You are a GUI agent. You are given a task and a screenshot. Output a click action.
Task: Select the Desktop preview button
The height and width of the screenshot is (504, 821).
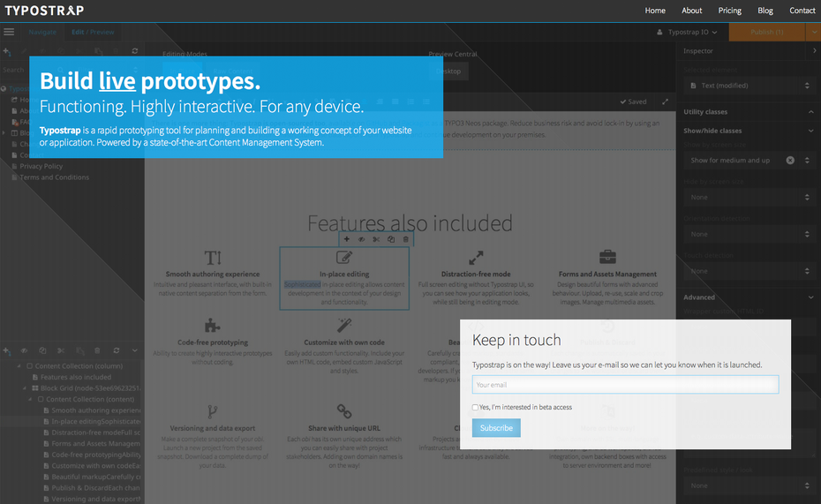pos(449,71)
